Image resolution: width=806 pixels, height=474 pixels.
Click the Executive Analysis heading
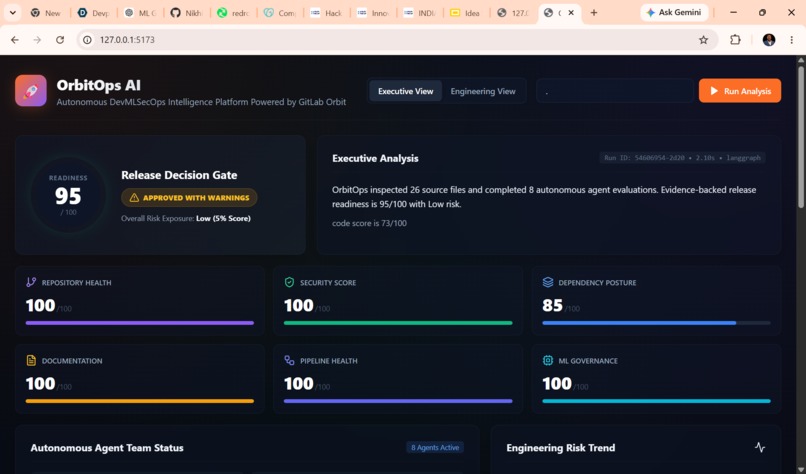pyautogui.click(x=375, y=158)
